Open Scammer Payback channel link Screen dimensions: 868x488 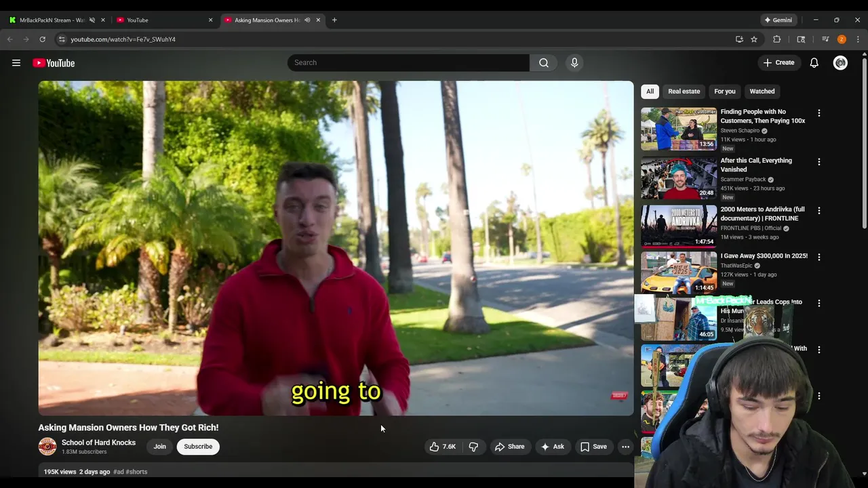[743, 180]
